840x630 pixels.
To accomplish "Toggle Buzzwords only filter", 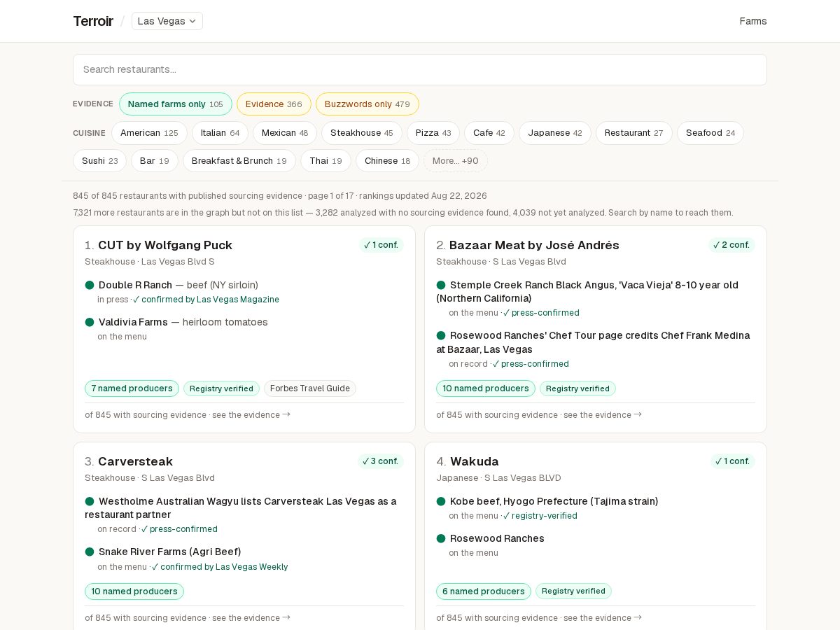I will tap(367, 104).
